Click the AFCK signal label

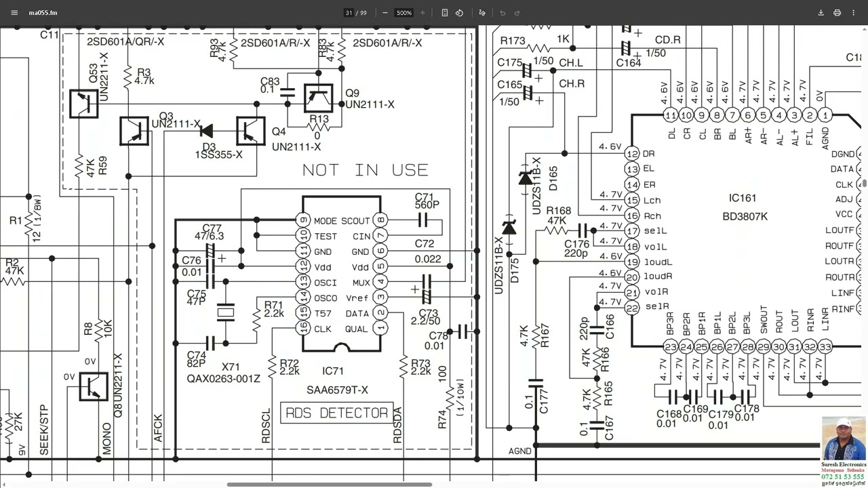(x=158, y=428)
